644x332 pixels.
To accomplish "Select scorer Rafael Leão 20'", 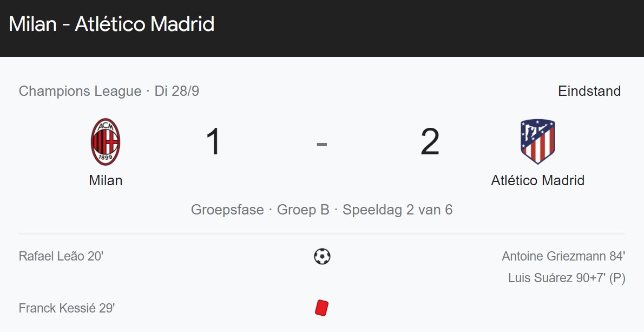I will point(61,256).
